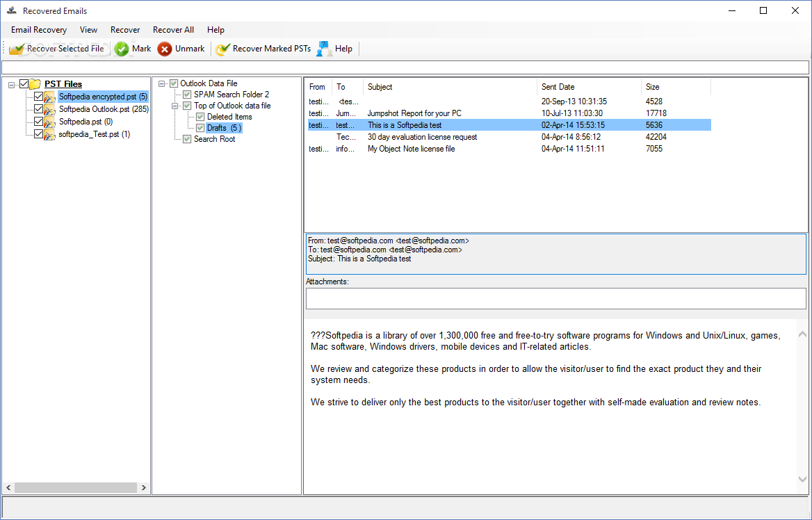Screen dimensions: 812x520
Task: Toggle the SPAM Search Folder 2 checkbox
Action: (x=188, y=95)
